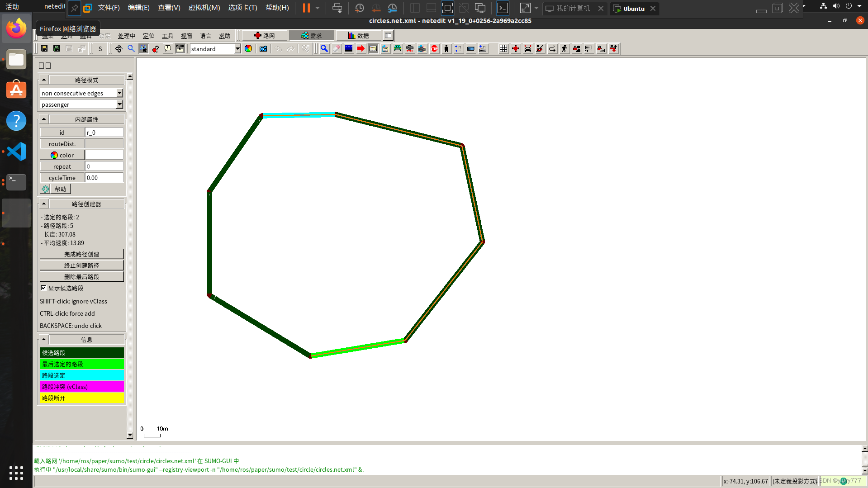The width and height of the screenshot is (868, 488).
Task: Open the 定位 menu
Action: (148, 36)
